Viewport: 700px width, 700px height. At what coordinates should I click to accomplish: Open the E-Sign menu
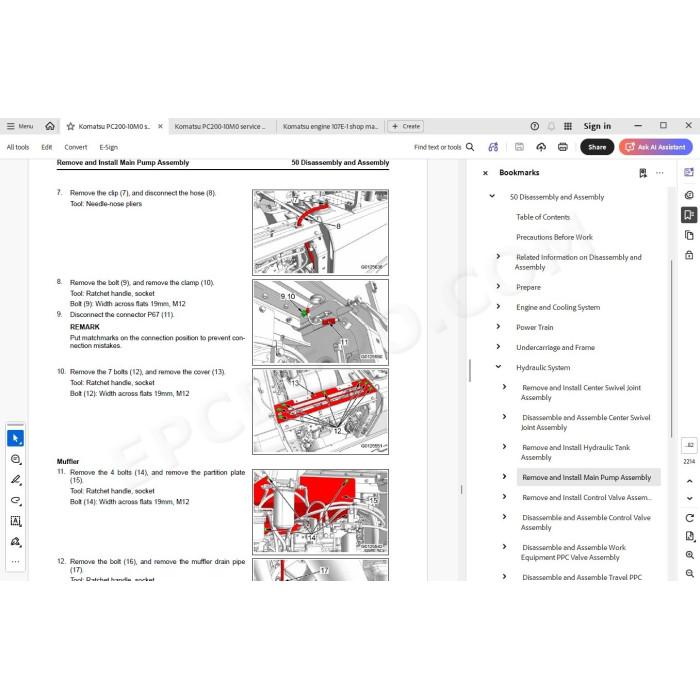click(x=108, y=147)
